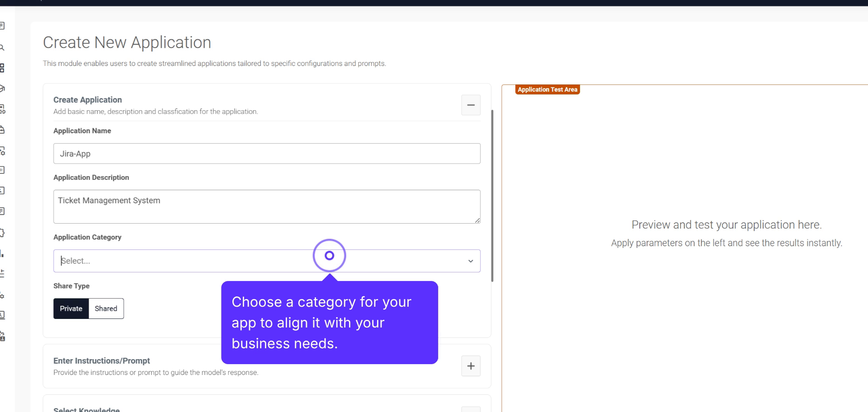Expand the Select Knowledge section
Screen dimensions: 868x412
(471, 409)
